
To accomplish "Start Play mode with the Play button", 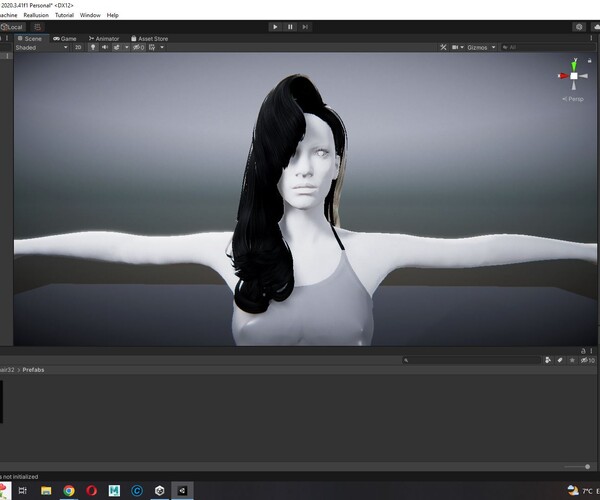I will (x=275, y=27).
